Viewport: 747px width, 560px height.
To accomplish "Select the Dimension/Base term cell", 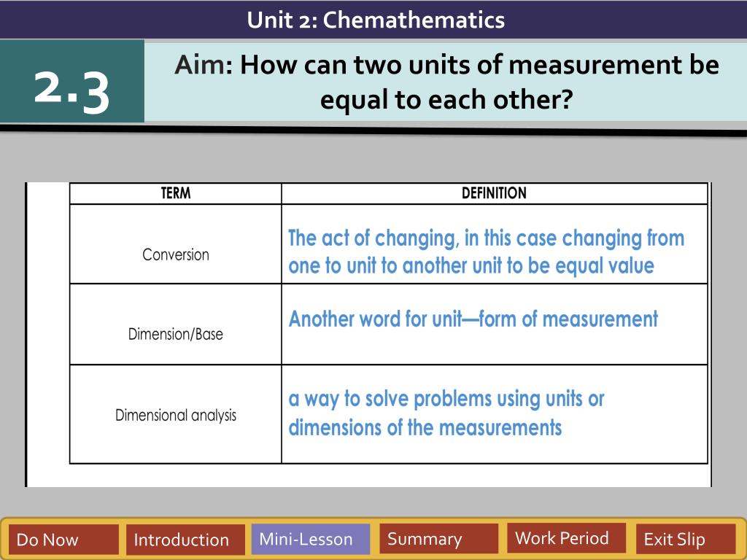I will (x=175, y=324).
